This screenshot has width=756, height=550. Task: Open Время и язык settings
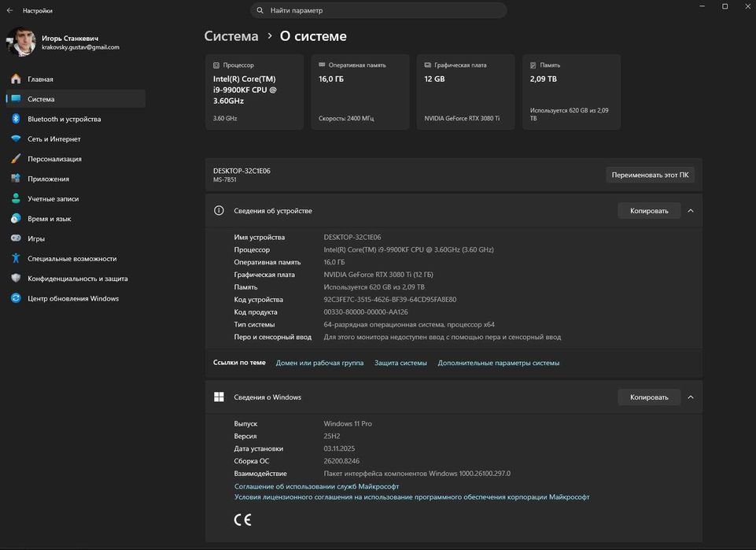(76, 219)
